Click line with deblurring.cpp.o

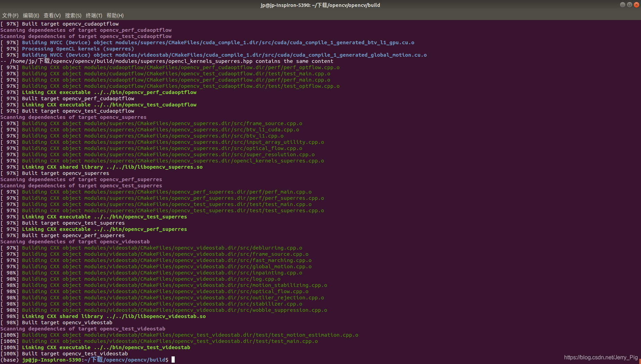151,248
